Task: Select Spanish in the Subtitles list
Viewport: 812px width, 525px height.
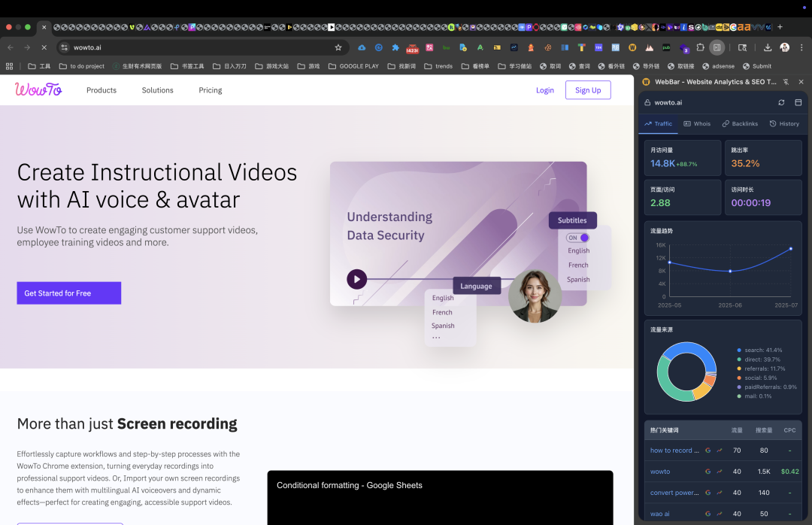Action: pos(578,280)
